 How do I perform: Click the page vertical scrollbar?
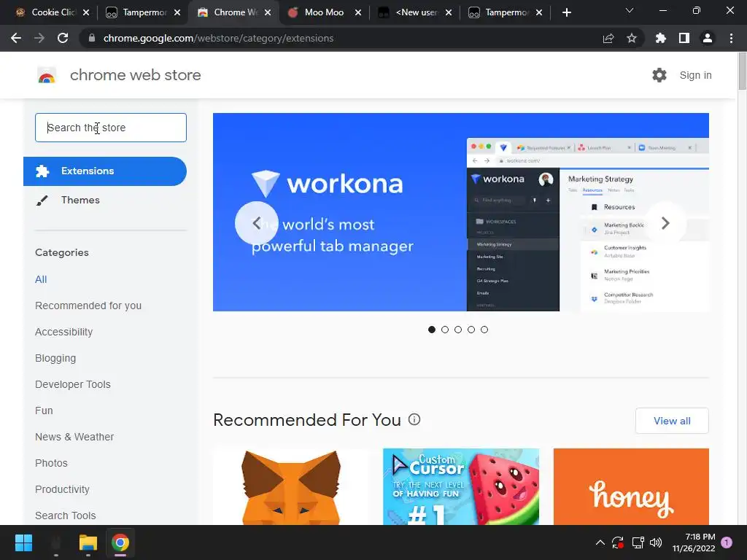[742, 71]
